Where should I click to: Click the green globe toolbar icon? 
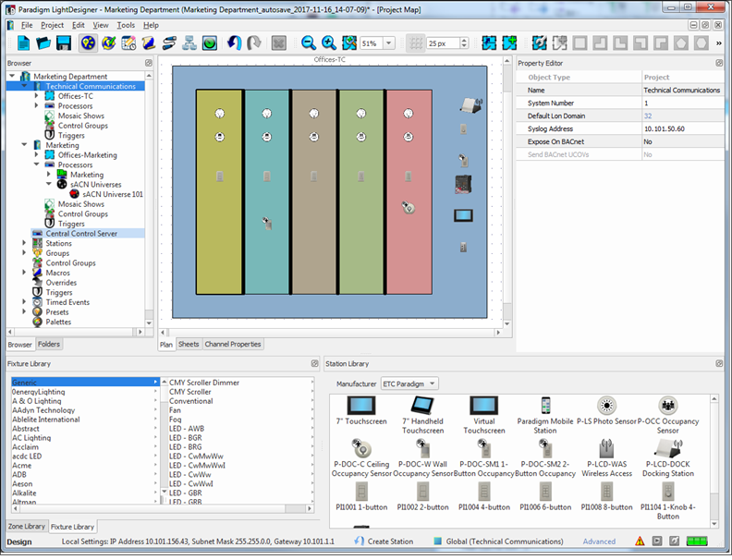click(210, 43)
